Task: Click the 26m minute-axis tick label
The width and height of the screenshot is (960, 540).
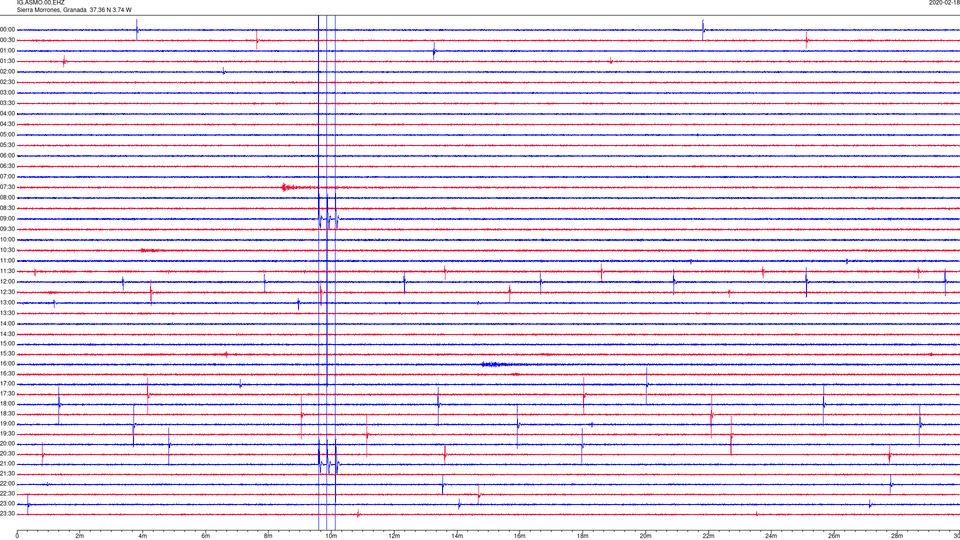Action: [834, 536]
